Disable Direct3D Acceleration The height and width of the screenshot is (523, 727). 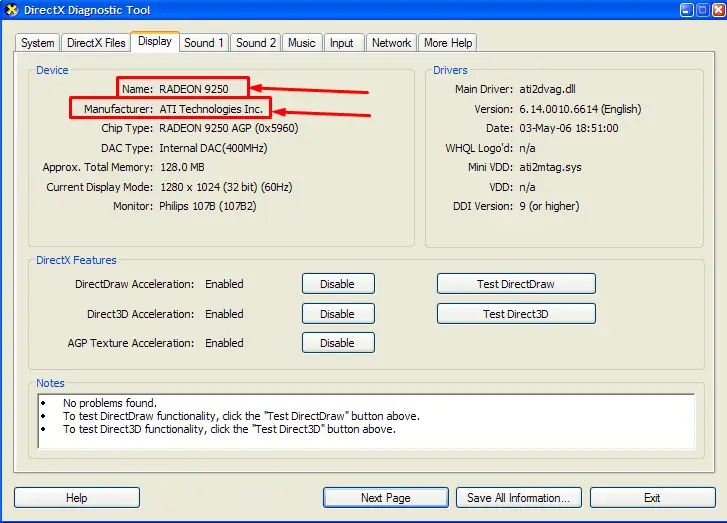pyautogui.click(x=338, y=314)
